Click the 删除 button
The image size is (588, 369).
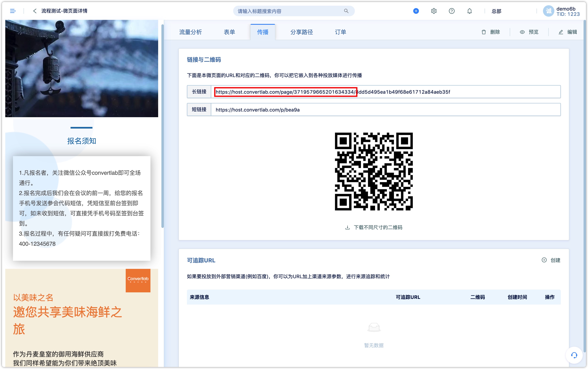(490, 32)
